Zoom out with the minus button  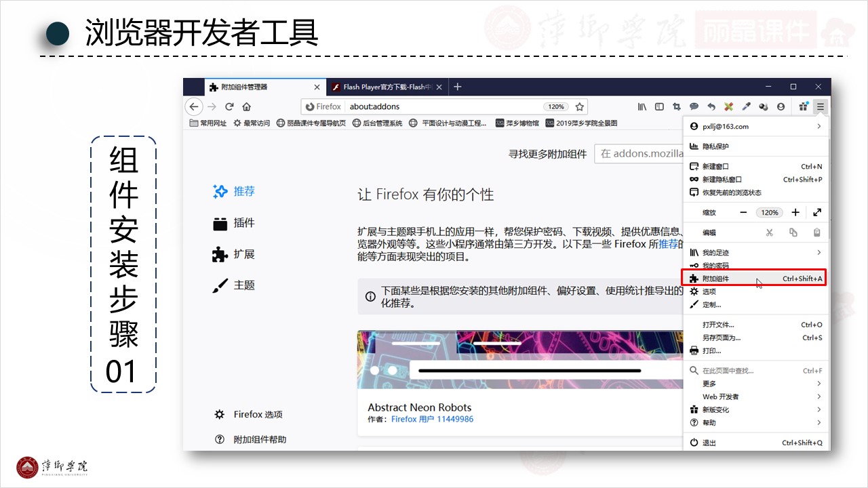pyautogui.click(x=743, y=213)
